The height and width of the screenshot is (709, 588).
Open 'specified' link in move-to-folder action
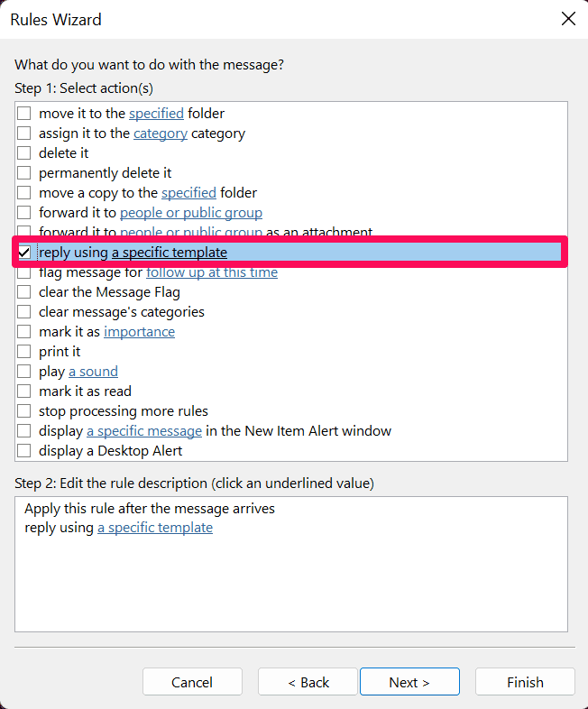[x=156, y=114]
